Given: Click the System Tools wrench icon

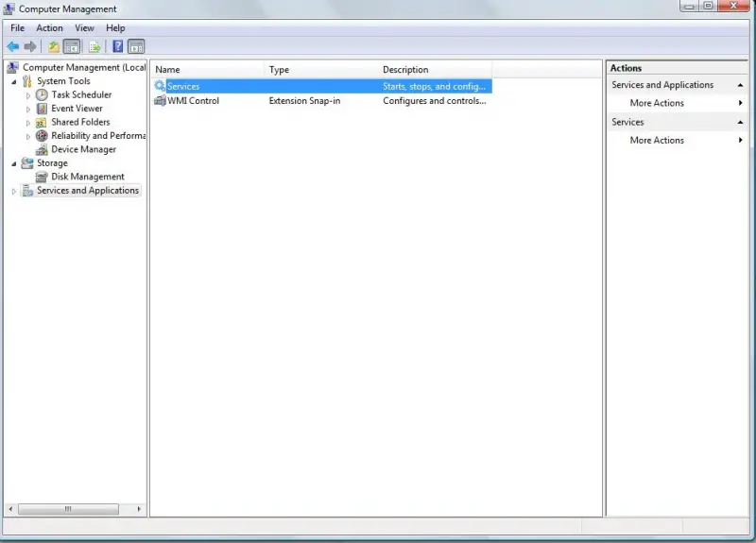Looking at the screenshot, I should [x=27, y=81].
